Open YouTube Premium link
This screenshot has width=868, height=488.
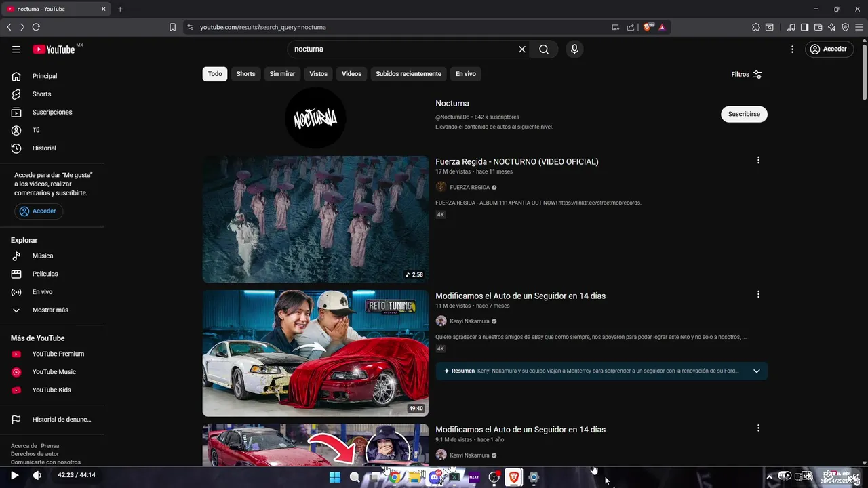point(58,354)
